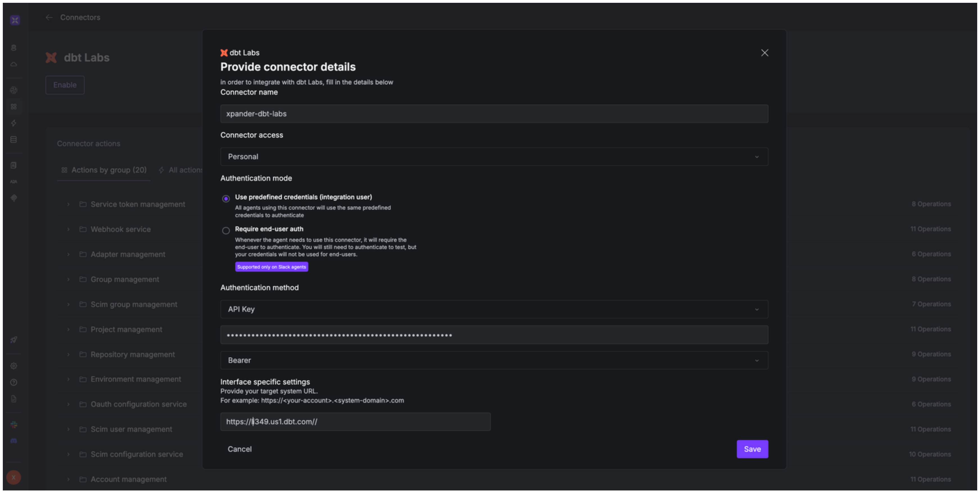Close the connector details dialog
The height and width of the screenshot is (493, 980).
(764, 53)
